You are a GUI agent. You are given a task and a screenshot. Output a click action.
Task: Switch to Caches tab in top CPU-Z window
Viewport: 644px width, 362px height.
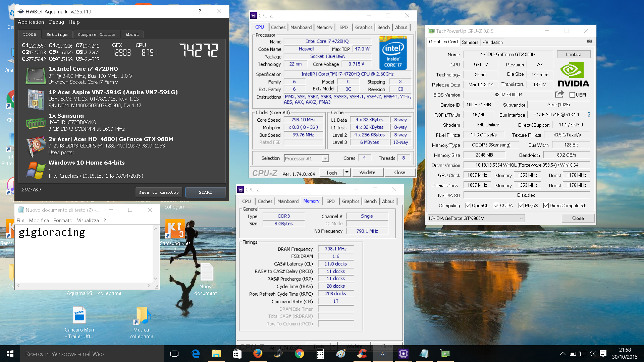pyautogui.click(x=278, y=27)
